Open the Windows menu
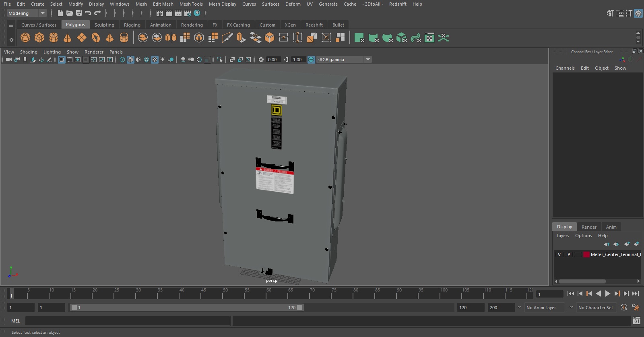 click(120, 4)
